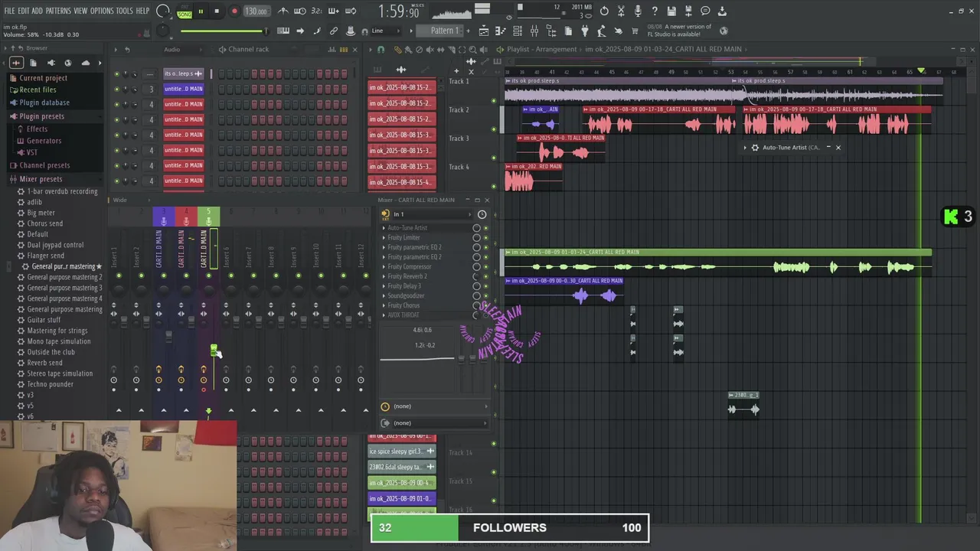Click the selected mixer track fader
The height and width of the screenshot is (551, 980).
click(214, 350)
